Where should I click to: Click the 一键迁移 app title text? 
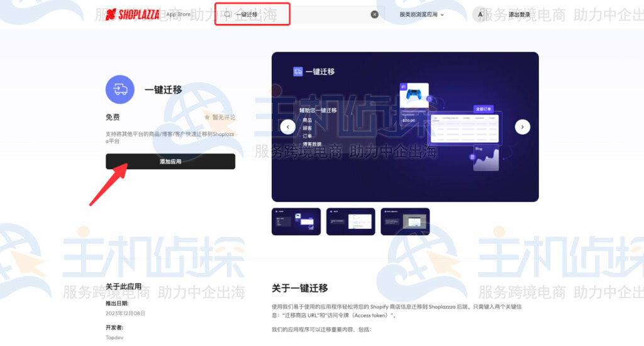[x=163, y=89]
